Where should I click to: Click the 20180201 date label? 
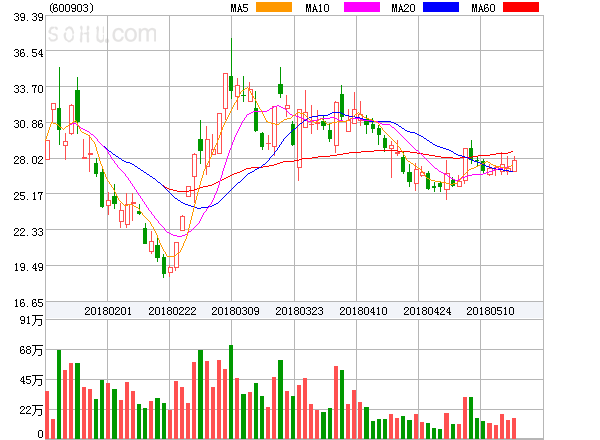(108, 311)
